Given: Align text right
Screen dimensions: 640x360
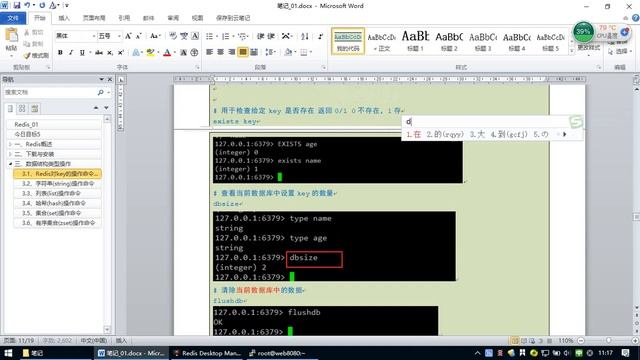Looking at the screenshot, I should pyautogui.click(x=231, y=52).
